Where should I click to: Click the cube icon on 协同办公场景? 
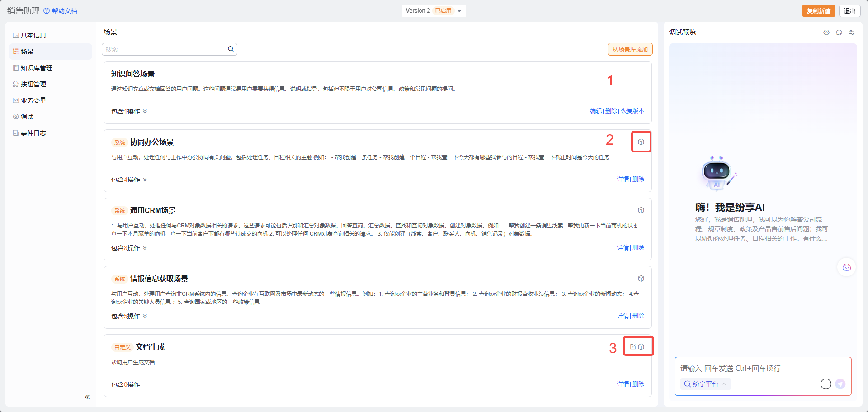coord(641,142)
